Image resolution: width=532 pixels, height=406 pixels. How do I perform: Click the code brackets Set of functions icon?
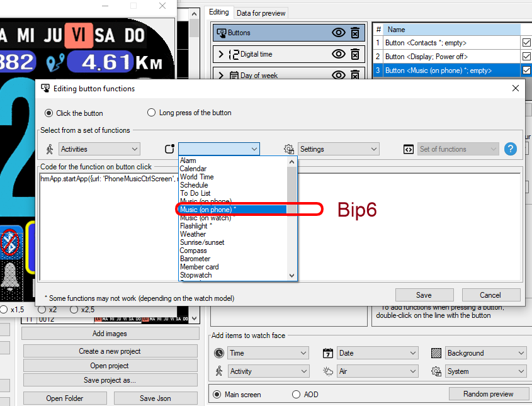tap(409, 149)
